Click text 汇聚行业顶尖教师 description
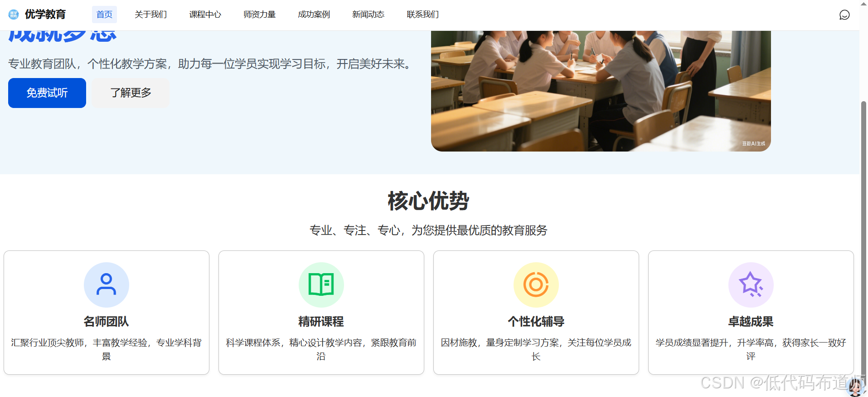The height and width of the screenshot is (397, 868). pos(107,349)
